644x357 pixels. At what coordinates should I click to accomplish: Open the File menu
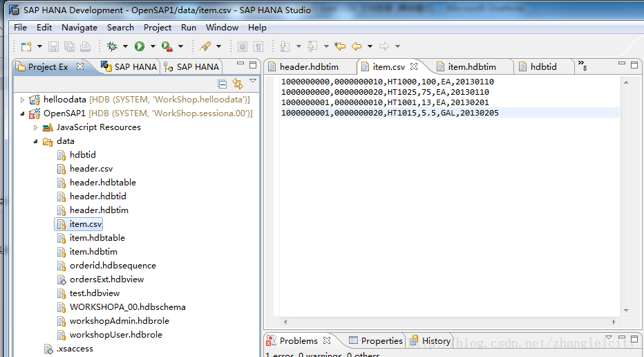(20, 28)
